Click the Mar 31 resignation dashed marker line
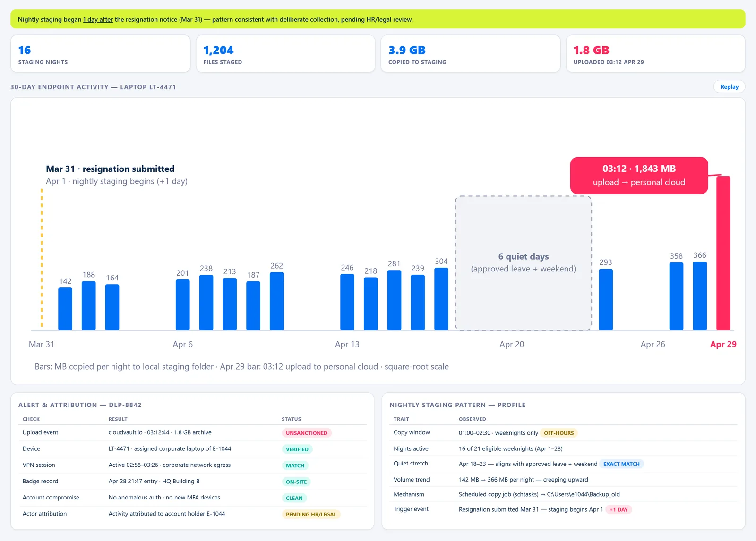Viewport: 756px width, 541px height. (42, 258)
